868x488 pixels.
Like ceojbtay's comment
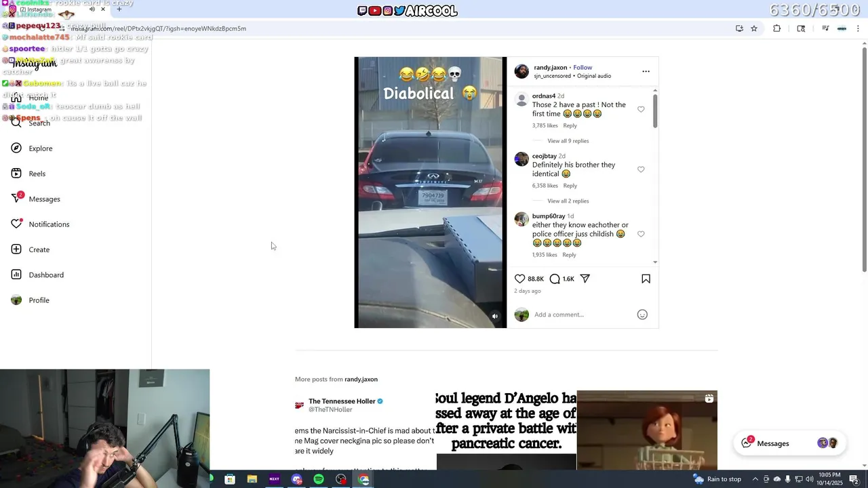click(x=641, y=169)
